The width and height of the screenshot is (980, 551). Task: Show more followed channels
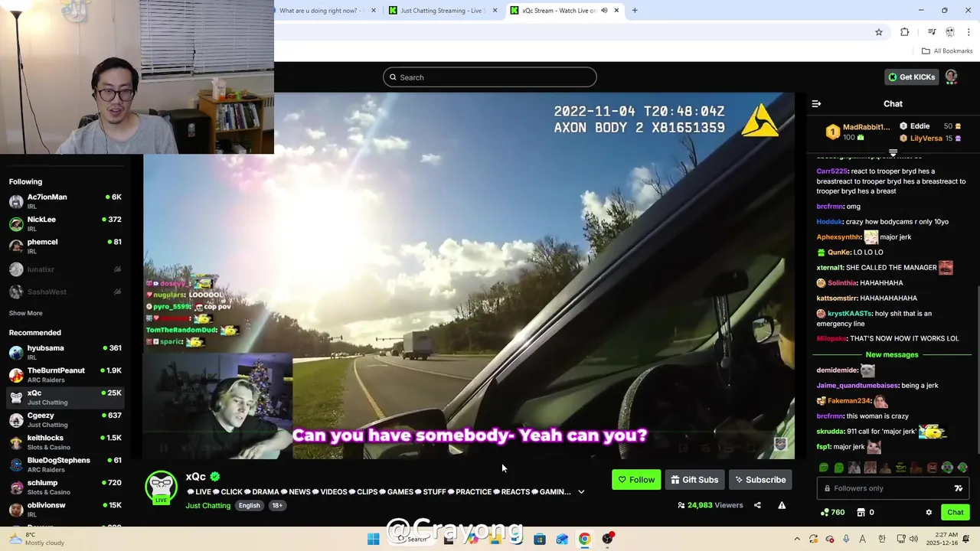pos(25,313)
